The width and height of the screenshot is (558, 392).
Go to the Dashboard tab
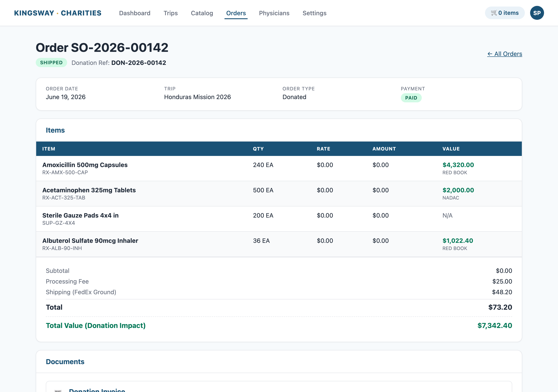point(135,13)
